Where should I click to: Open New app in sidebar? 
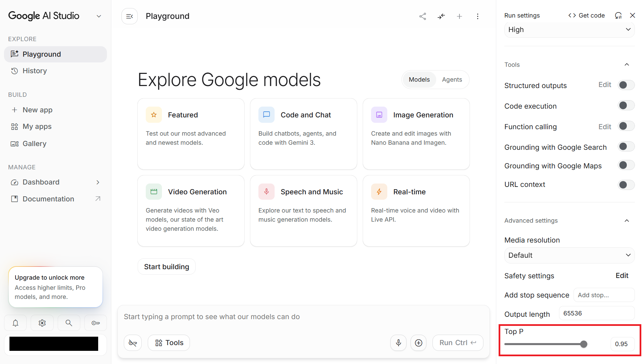point(55,110)
